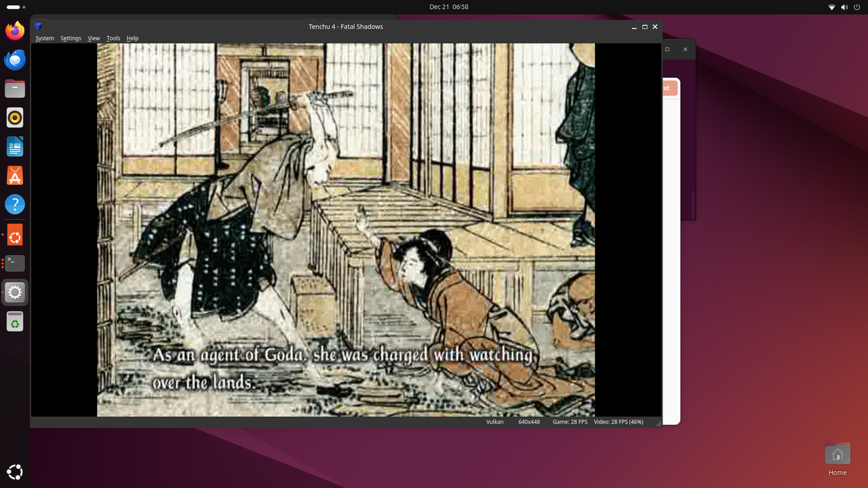This screenshot has height=488, width=868.
Task: Maximize the background window behind the emulator
Action: click(667, 49)
